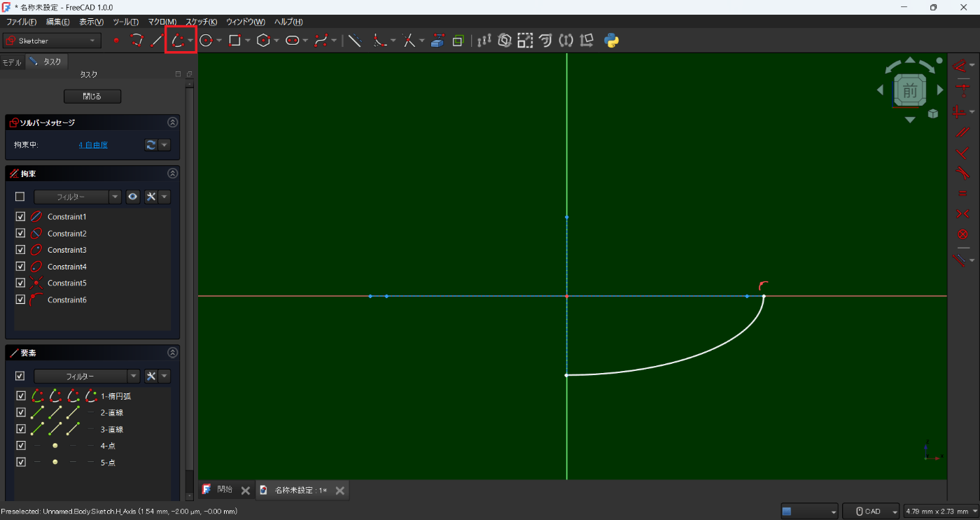Apply the symmetric constraint tool

(x=962, y=213)
